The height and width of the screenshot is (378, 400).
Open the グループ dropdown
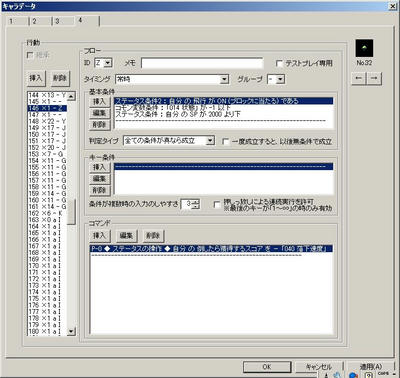[x=280, y=79]
